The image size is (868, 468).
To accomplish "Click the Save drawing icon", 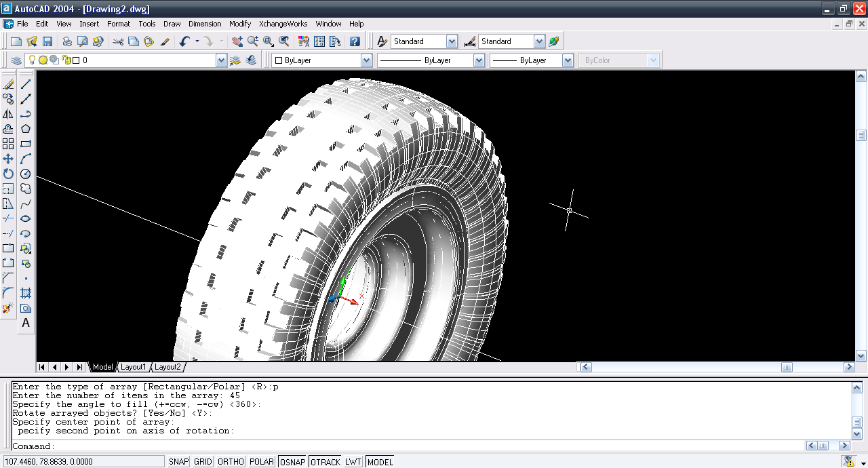I will coord(47,41).
